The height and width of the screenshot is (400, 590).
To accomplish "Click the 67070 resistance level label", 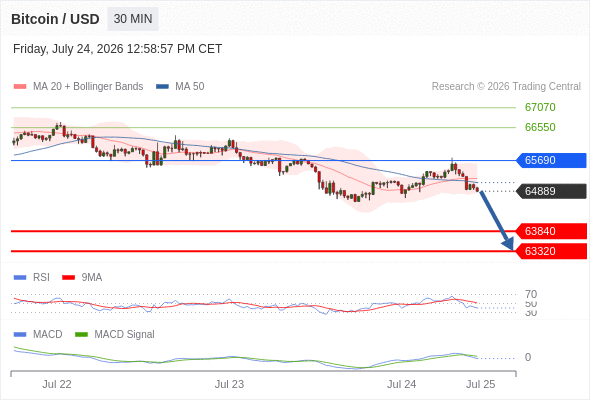I will coord(540,107).
